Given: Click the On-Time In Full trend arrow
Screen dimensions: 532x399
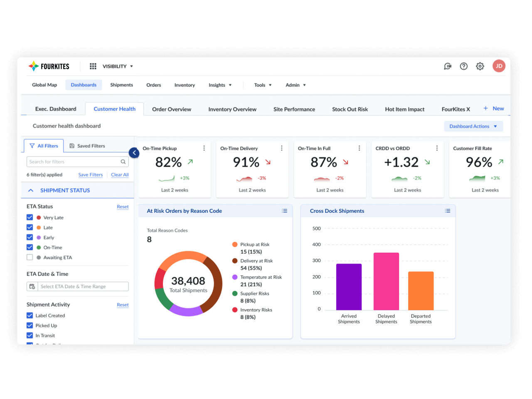Looking at the screenshot, I should [346, 162].
